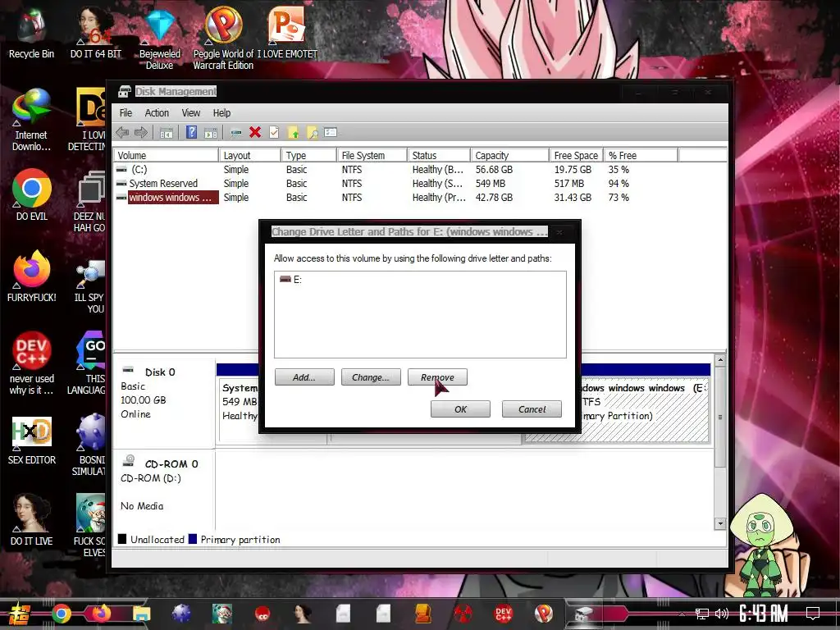The width and height of the screenshot is (840, 630).
Task: Click the Remove button
Action: point(437,377)
